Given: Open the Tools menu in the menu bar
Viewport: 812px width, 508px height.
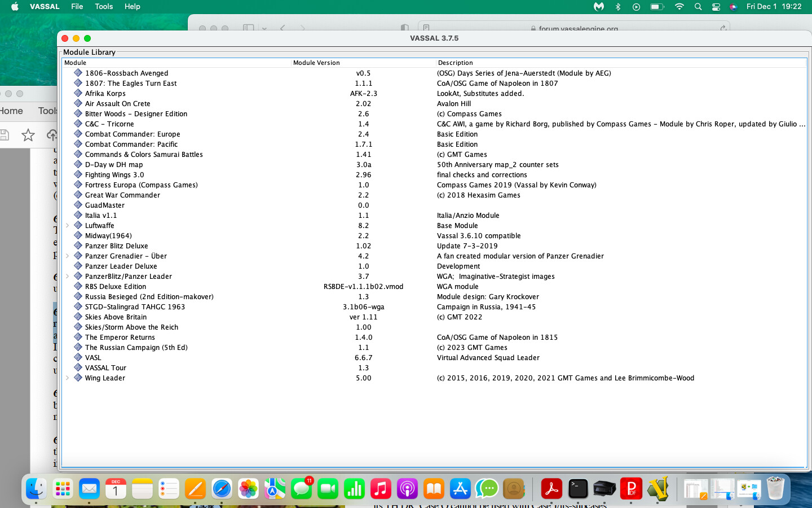Looking at the screenshot, I should click(104, 7).
